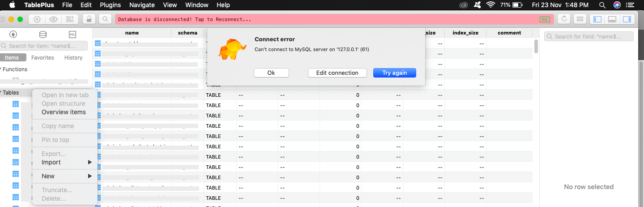Click the commit changes toolbar icon
Screen dimensions: 644x207
tap(70, 19)
